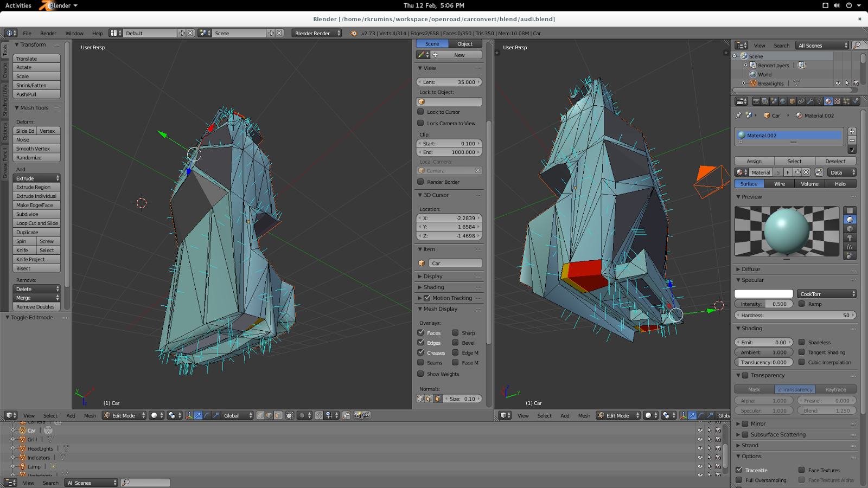Open the File menu
868x488 pixels.
(x=27, y=33)
